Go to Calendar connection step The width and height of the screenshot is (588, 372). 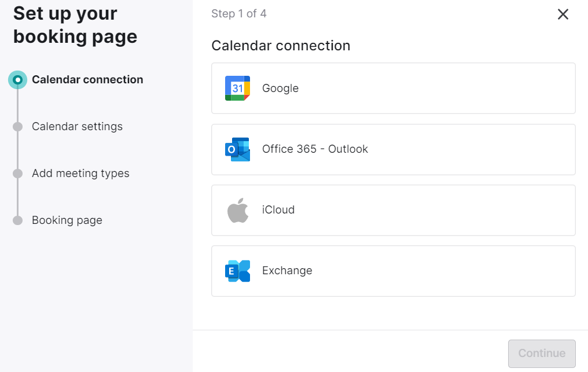point(87,79)
